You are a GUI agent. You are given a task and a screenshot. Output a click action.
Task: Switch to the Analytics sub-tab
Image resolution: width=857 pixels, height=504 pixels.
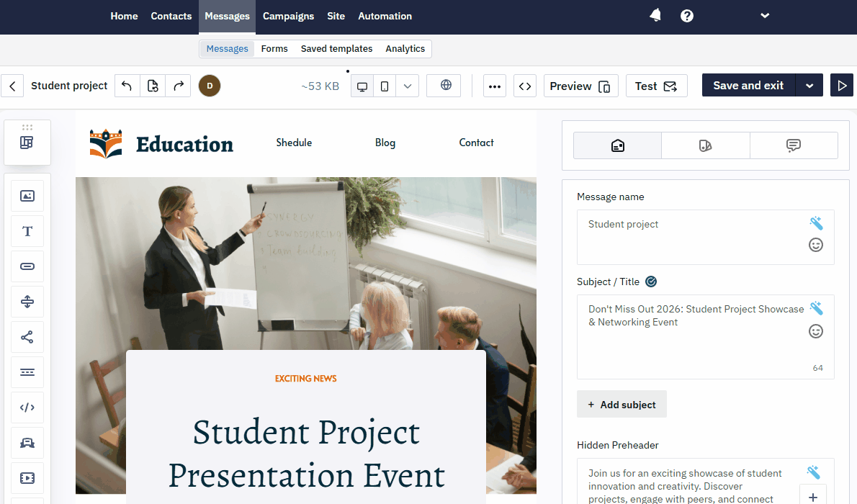405,49
